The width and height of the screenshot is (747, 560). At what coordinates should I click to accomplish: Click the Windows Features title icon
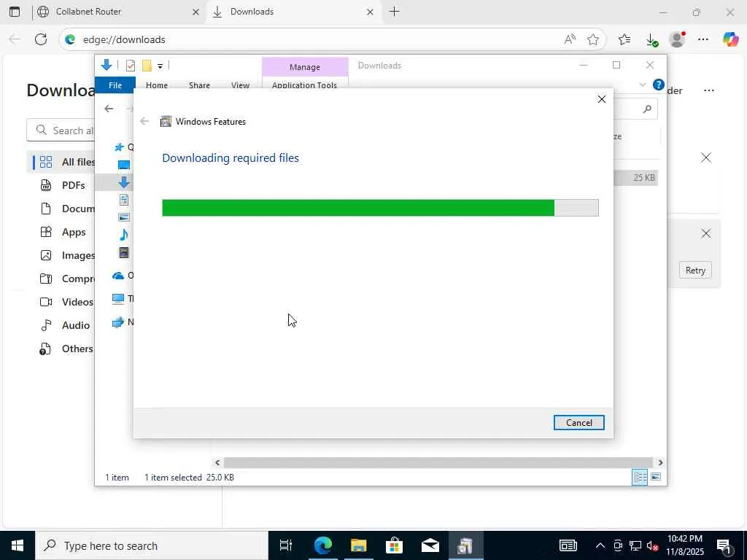[166, 122]
